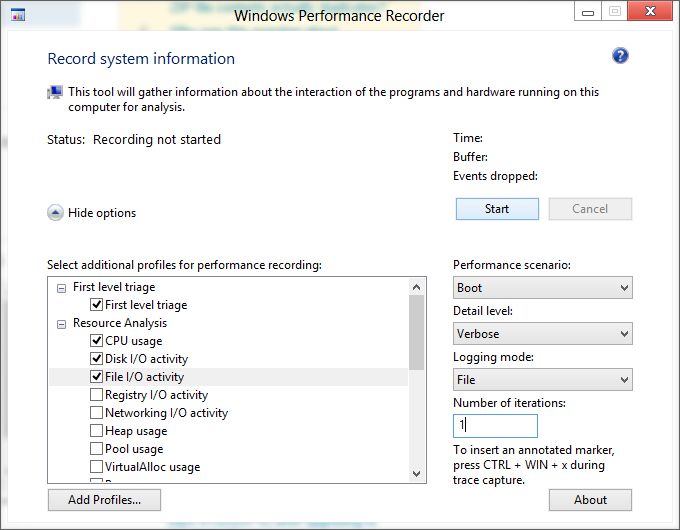
Task: Click the Cancel button
Action: point(590,209)
